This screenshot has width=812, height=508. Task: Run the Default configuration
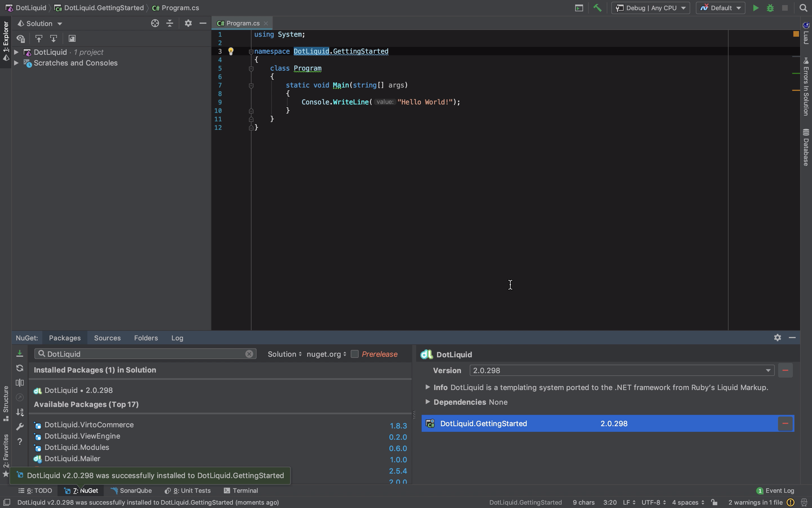(755, 8)
